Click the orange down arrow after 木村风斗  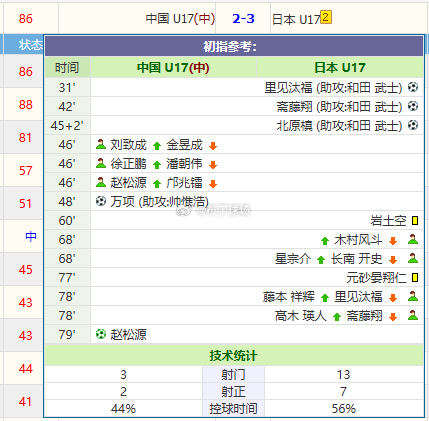(x=393, y=241)
